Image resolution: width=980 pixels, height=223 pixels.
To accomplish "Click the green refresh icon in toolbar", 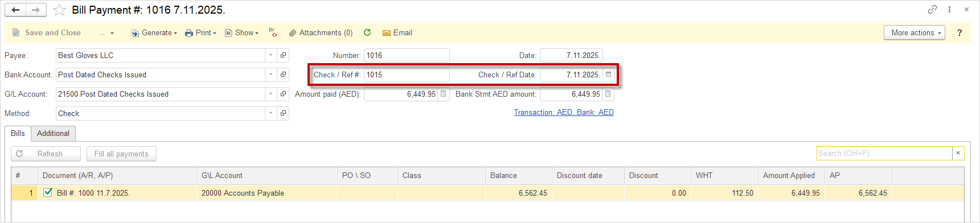I will 367,33.
